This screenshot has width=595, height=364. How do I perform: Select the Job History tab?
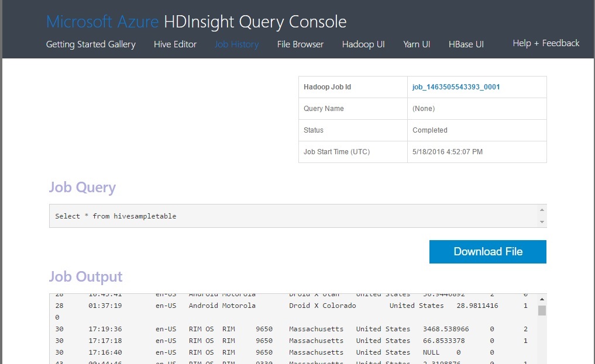point(236,44)
